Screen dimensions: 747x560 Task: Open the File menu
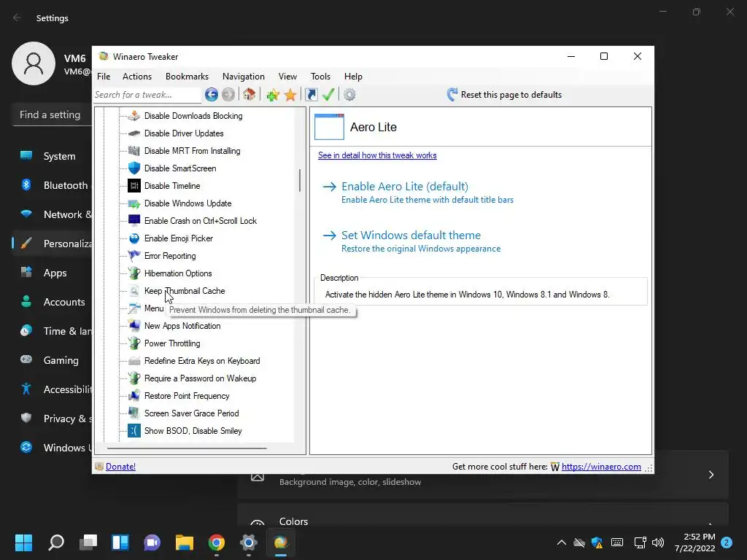pyautogui.click(x=104, y=76)
